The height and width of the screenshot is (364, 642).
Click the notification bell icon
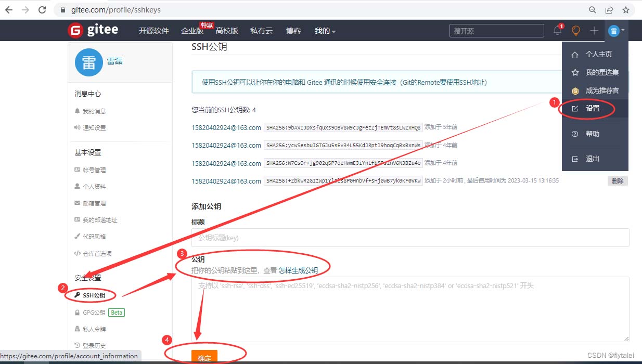(557, 31)
